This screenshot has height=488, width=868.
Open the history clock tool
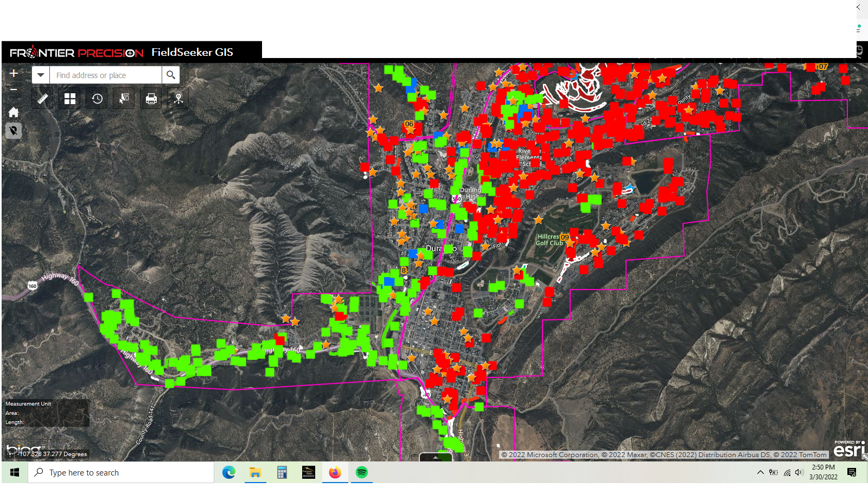tap(97, 99)
